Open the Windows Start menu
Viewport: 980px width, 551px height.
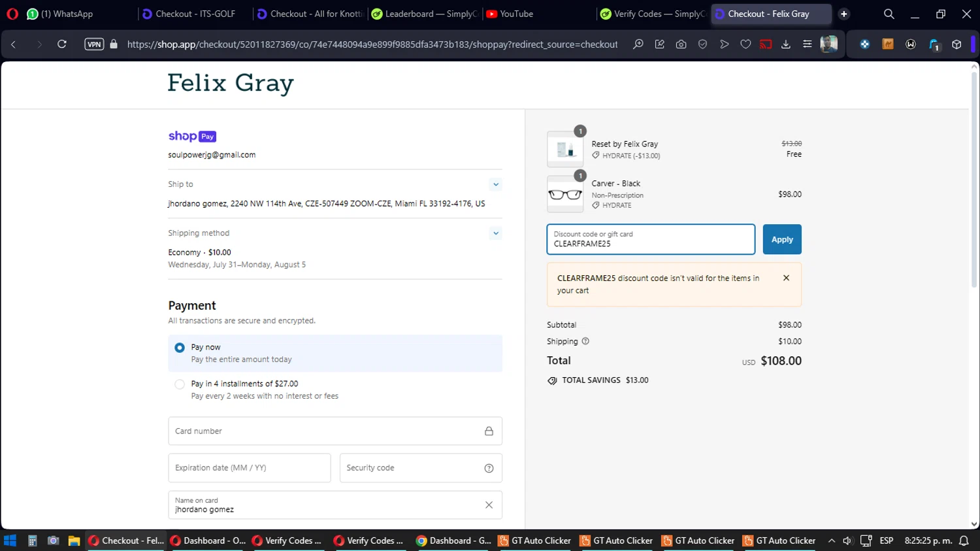[x=10, y=541]
